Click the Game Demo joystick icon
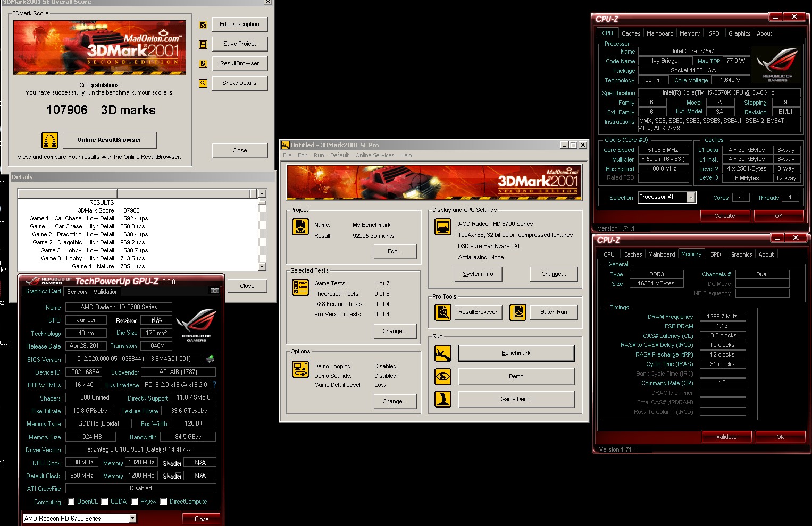This screenshot has width=812, height=526. coord(443,399)
